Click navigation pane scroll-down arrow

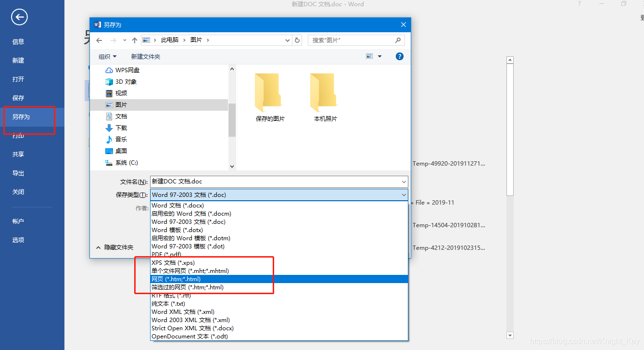pyautogui.click(x=232, y=167)
